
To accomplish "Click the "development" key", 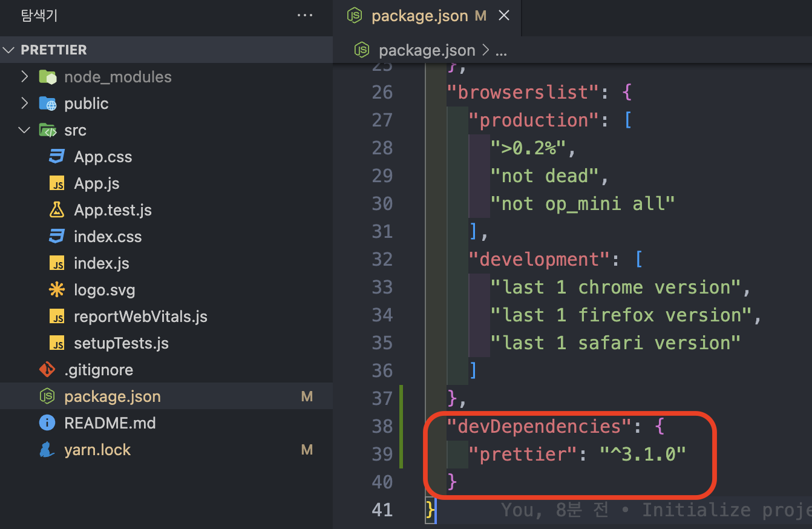I will click(x=540, y=259).
